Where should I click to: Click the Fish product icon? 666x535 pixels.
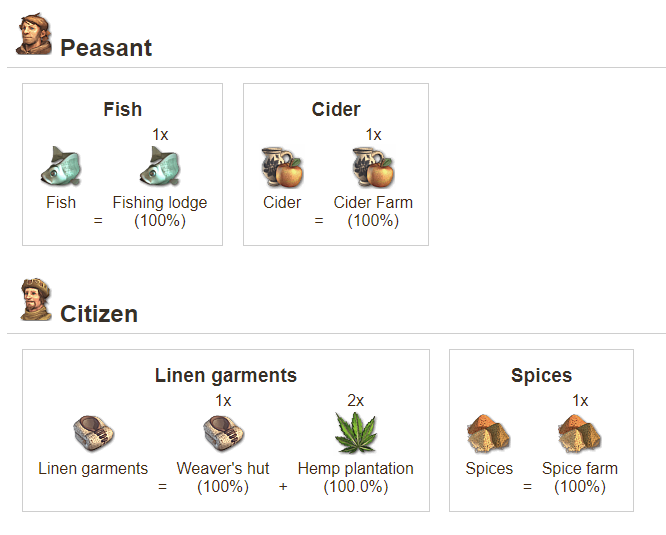(61, 166)
